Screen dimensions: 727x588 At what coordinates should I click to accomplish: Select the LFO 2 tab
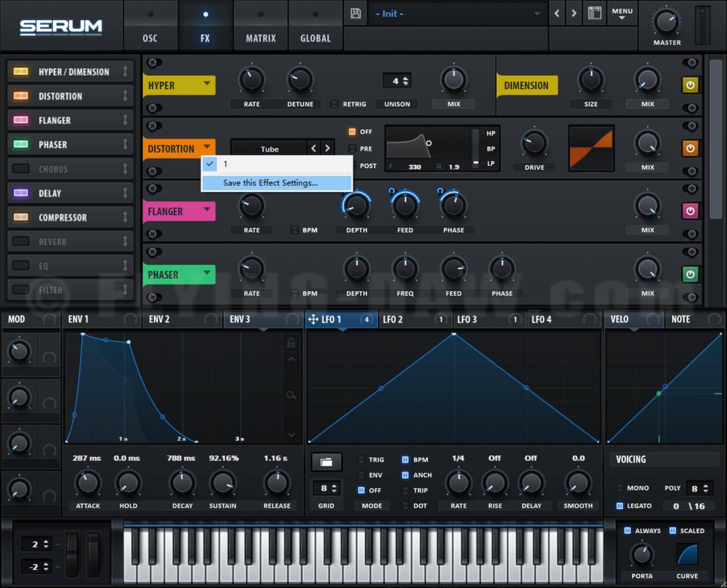coord(415,319)
